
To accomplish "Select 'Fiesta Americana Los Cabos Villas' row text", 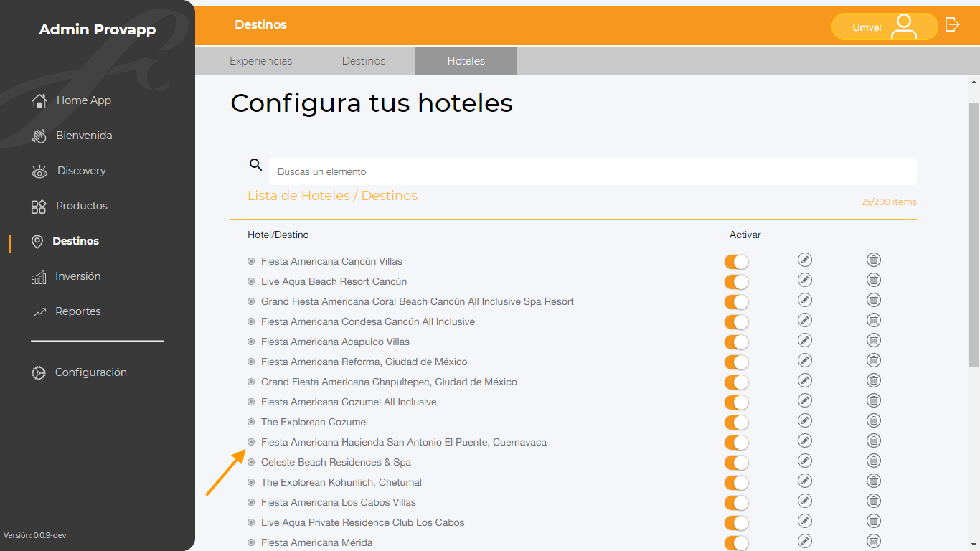I will [339, 502].
